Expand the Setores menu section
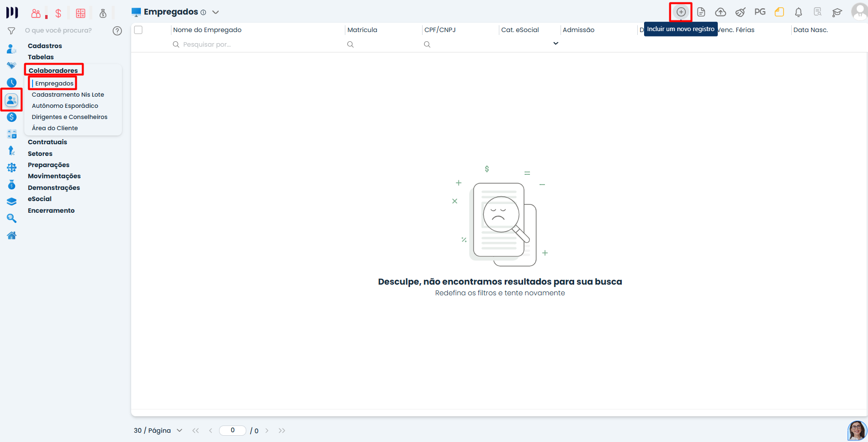This screenshot has width=868, height=442. [40, 153]
